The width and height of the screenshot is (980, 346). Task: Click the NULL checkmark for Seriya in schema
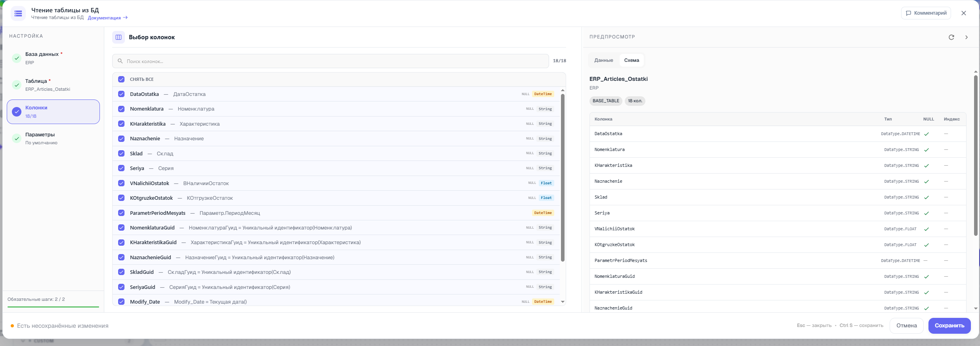pos(926,213)
